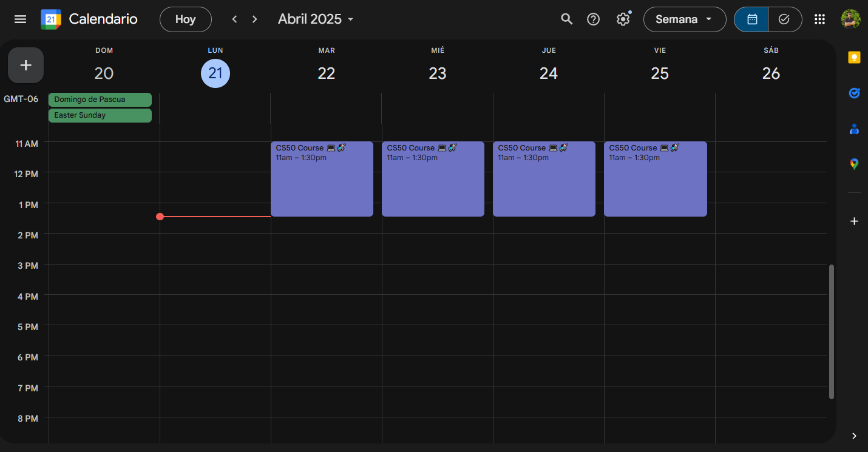Select Friday 25 day header
This screenshot has height=452, width=868.
coord(660,73)
